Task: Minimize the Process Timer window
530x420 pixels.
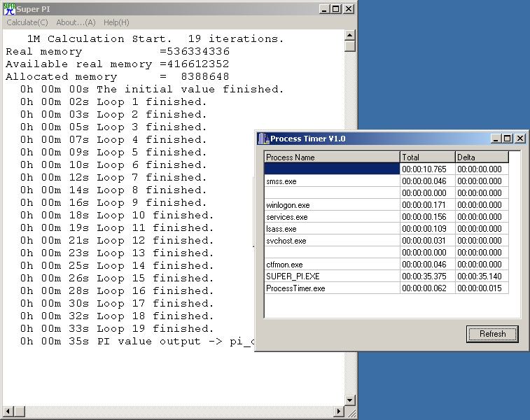Action: pyautogui.click(x=496, y=139)
